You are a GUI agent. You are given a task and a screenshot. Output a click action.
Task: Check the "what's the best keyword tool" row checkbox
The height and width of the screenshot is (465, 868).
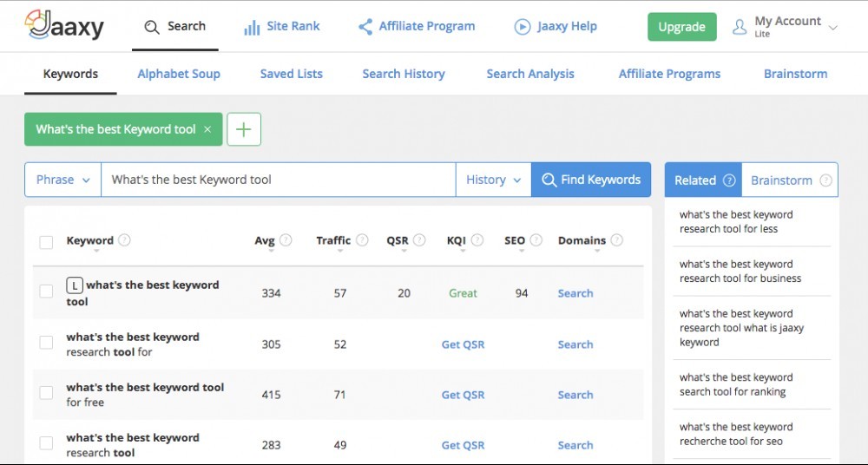(x=46, y=291)
